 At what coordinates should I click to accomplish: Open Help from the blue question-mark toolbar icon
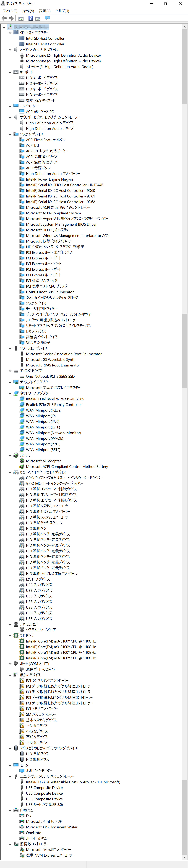(x=30, y=18)
